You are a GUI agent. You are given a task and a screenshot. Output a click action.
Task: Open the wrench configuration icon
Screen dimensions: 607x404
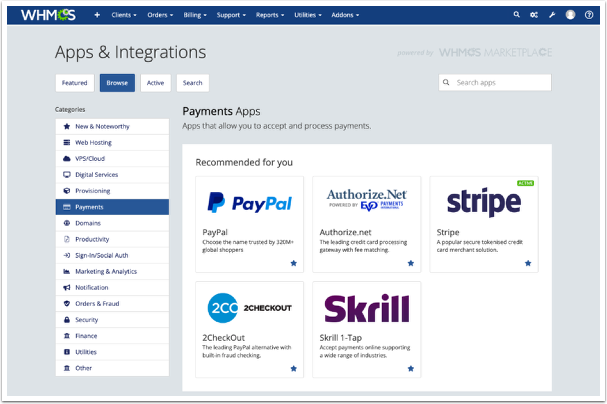pos(552,15)
